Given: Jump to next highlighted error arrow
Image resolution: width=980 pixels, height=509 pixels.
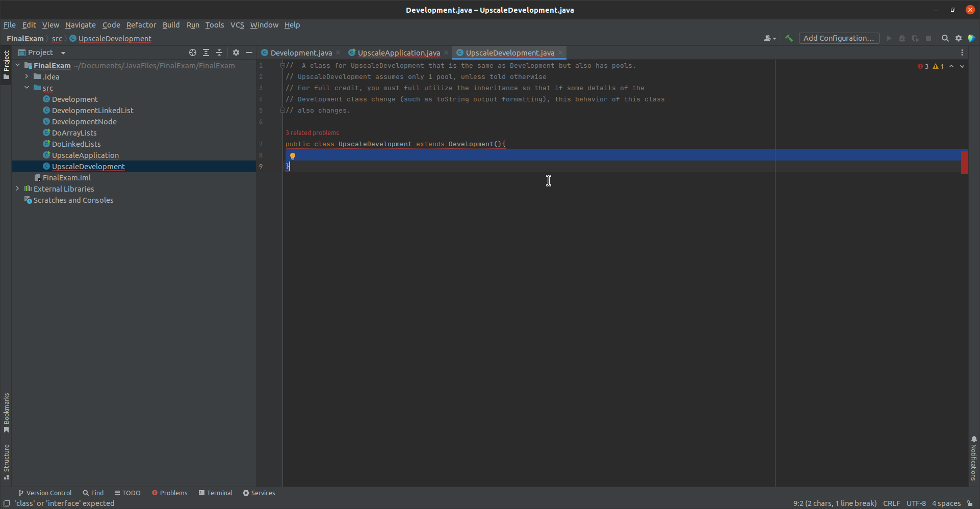Looking at the screenshot, I should tap(962, 66).
